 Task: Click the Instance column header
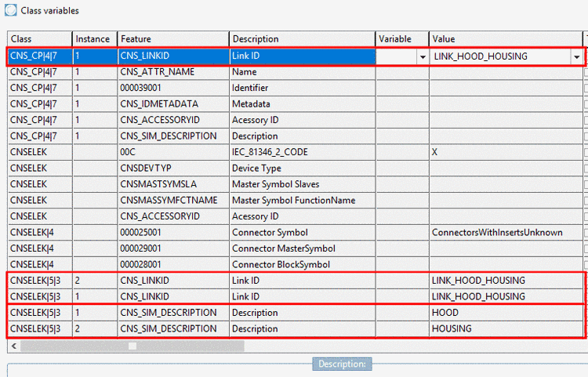click(95, 39)
